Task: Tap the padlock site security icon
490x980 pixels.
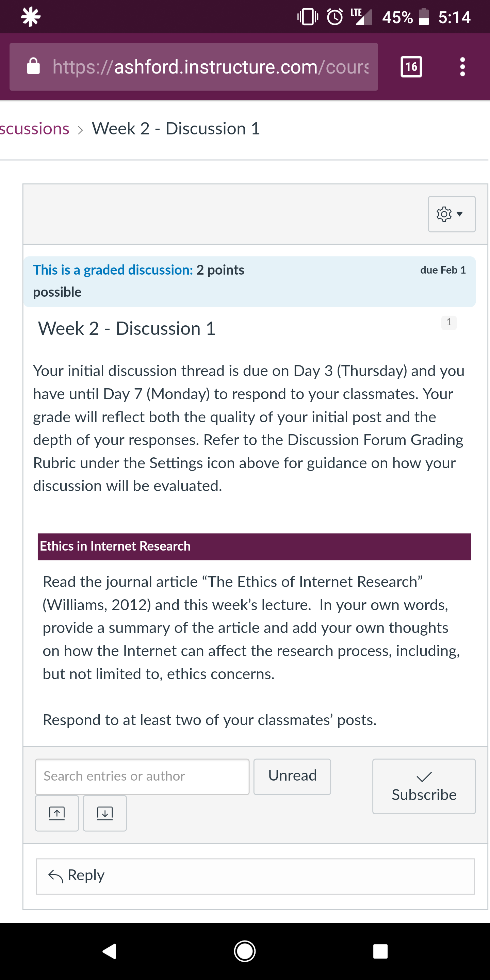Action: pos(33,66)
